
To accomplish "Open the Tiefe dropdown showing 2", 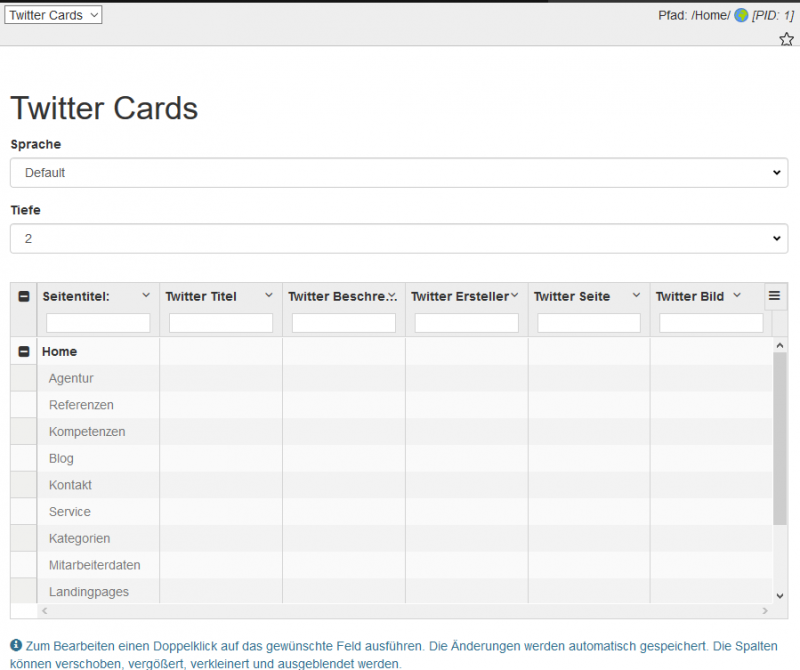I will click(x=399, y=238).
